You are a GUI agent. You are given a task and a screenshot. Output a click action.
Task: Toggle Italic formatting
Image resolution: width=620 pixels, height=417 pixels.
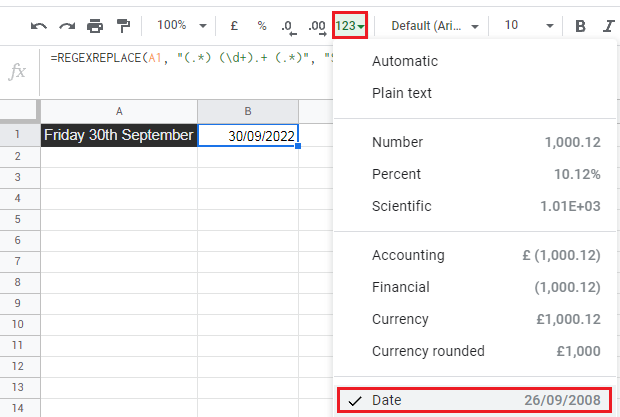(x=608, y=26)
